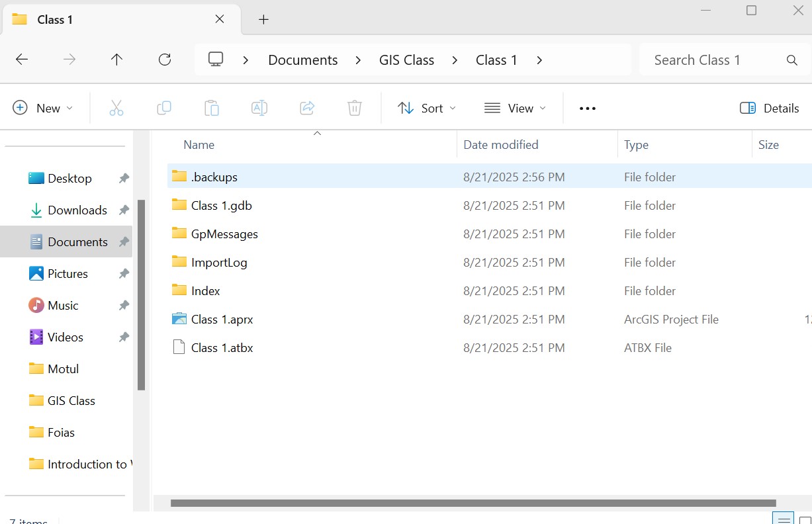Toggle the Details pane button
The height and width of the screenshot is (524, 812).
point(769,108)
